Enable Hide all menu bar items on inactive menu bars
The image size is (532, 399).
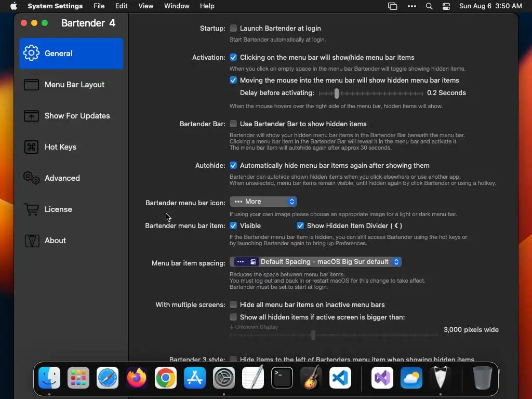[233, 304]
